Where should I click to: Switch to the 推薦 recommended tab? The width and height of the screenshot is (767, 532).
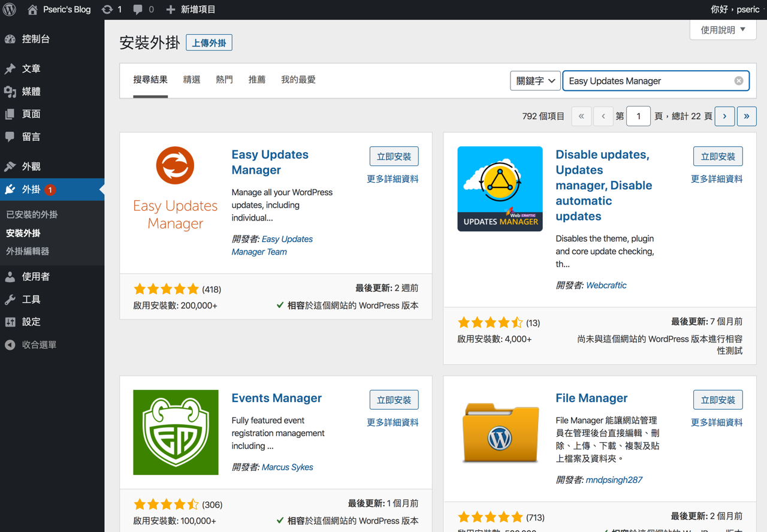coord(257,80)
